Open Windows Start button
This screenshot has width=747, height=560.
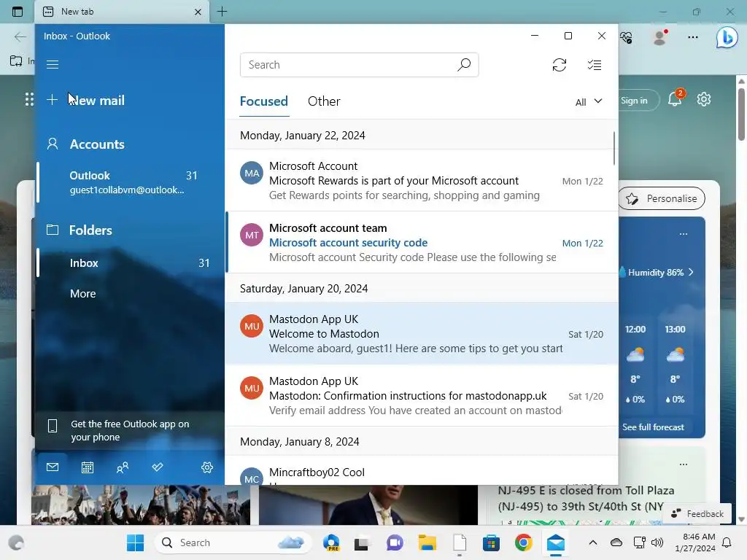135,542
